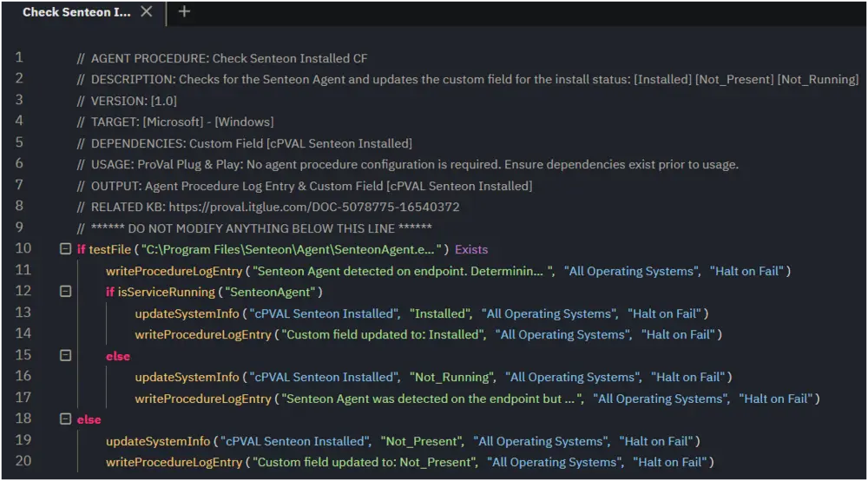
Task: Click the VERSION: [1.0] comment
Action: tap(127, 101)
